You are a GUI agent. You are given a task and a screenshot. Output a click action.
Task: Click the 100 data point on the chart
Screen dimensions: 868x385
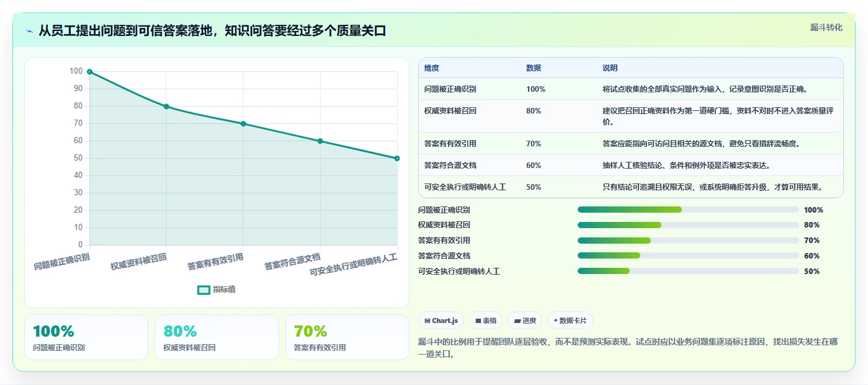[x=89, y=72]
